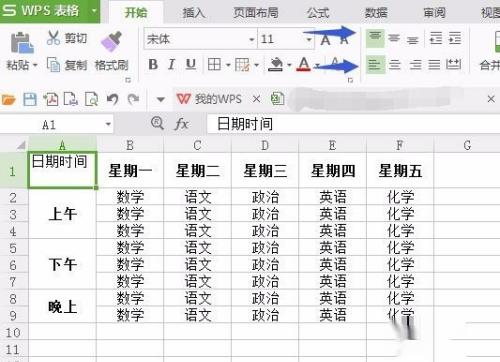Open the 页面布局 ribbon tab
The image size is (500, 362).
pyautogui.click(x=256, y=13)
